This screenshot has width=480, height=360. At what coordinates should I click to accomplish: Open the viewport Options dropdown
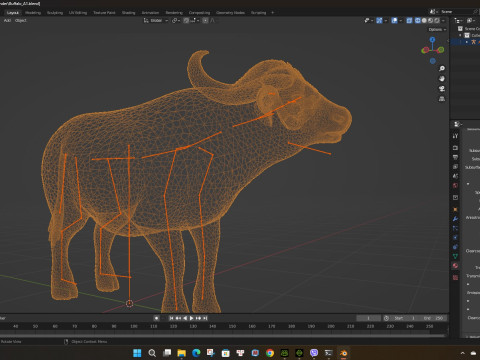point(437,29)
